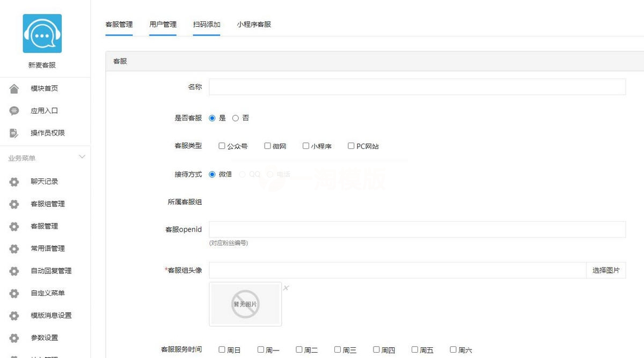
Task: Click the 名称 input field
Action: [418, 87]
